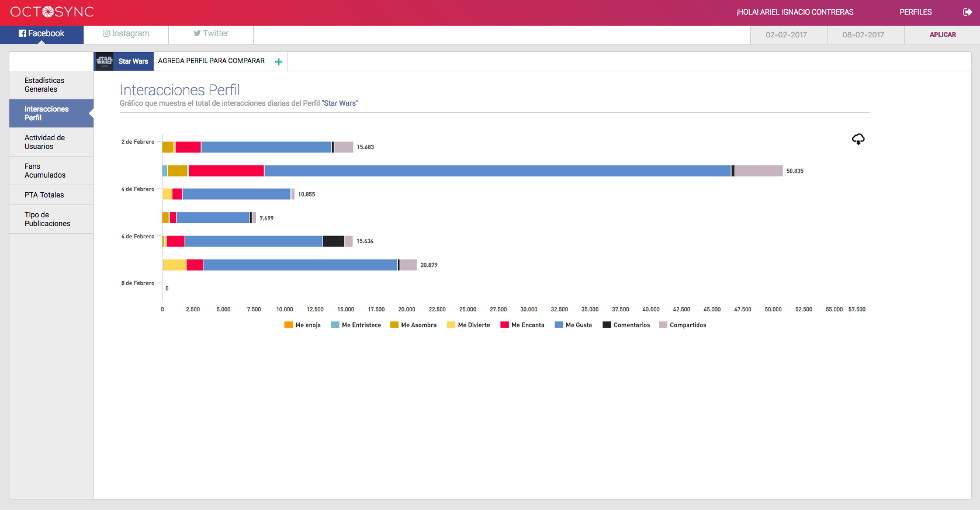Click the 50.835 bar's Me Gusta segment
Viewport: 980px width, 510px height.
497,171
